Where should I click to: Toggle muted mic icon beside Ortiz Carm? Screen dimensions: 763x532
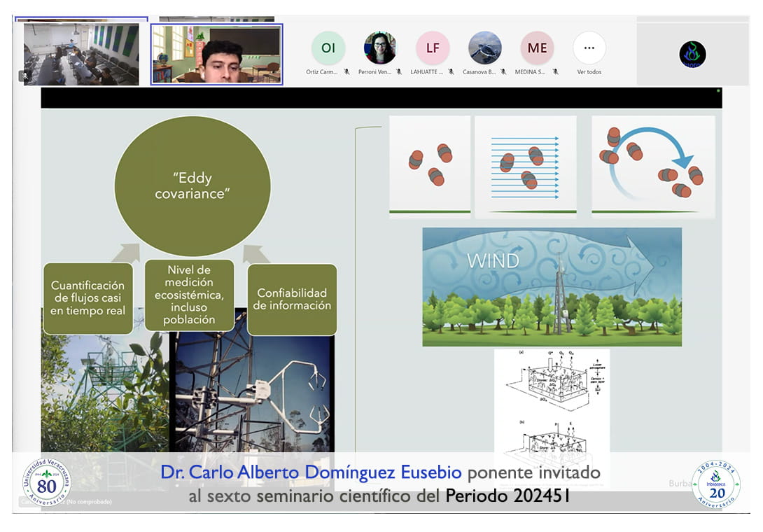(x=346, y=72)
